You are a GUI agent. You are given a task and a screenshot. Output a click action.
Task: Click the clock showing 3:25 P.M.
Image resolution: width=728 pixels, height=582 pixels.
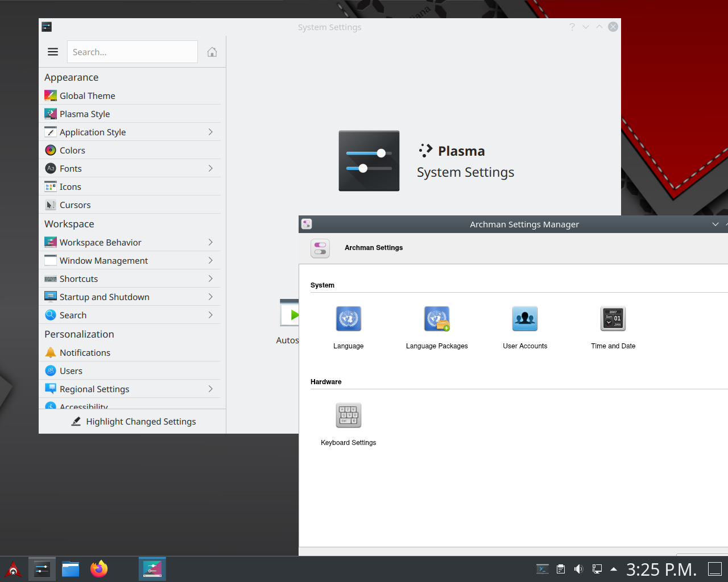pyautogui.click(x=661, y=569)
